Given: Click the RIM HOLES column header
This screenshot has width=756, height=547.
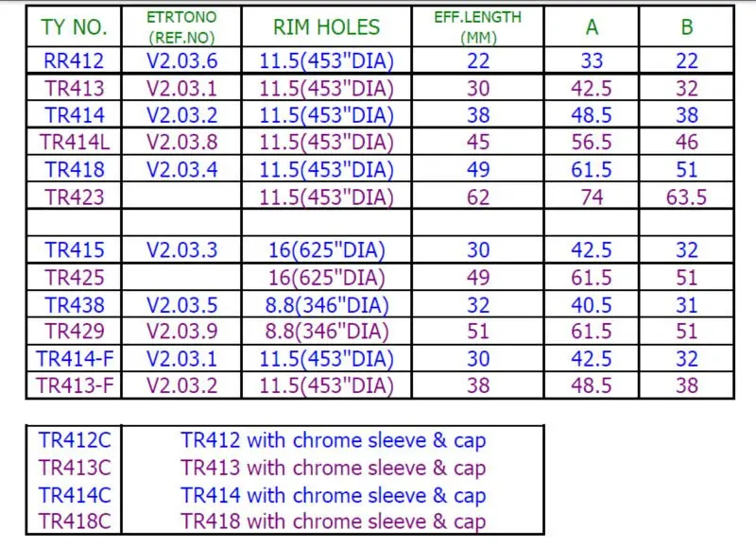Looking at the screenshot, I should 326,27.
